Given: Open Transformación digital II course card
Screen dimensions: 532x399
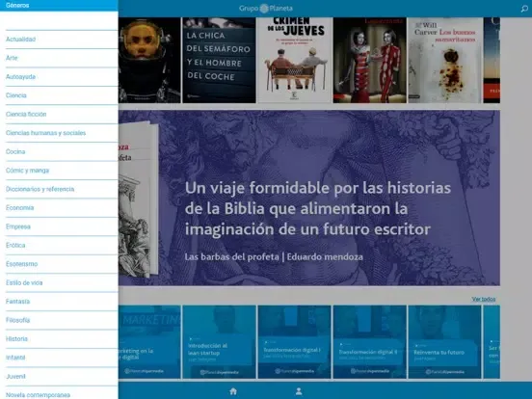Looking at the screenshot, I should pyautogui.click(x=369, y=342).
